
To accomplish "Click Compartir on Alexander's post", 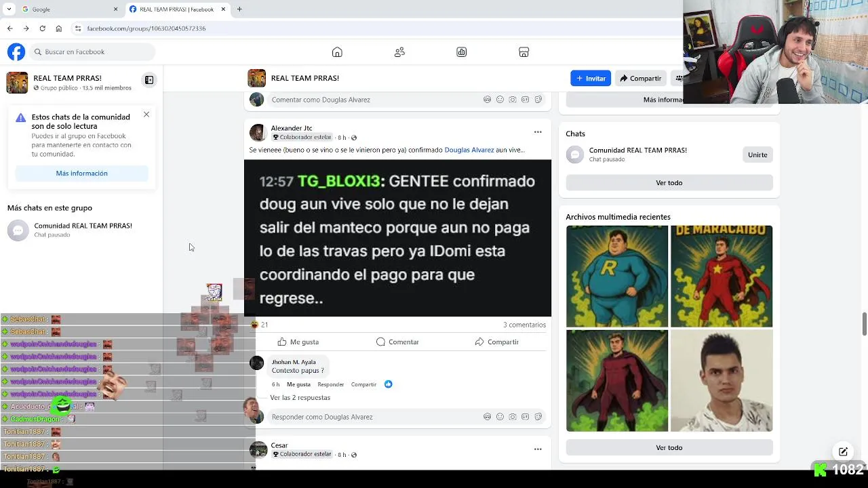I will 496,342.
